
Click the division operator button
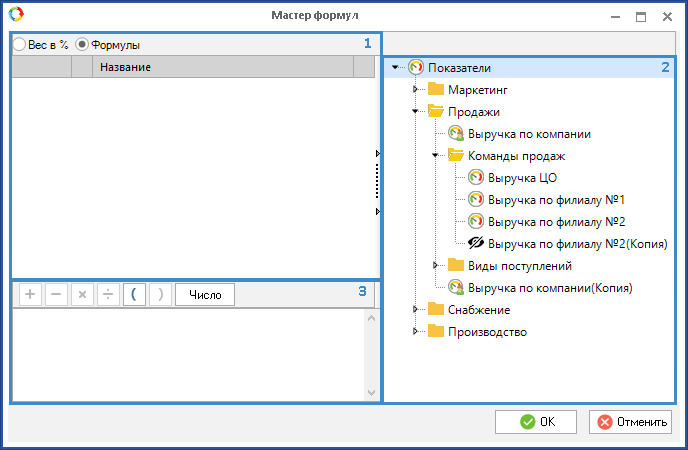[108, 295]
